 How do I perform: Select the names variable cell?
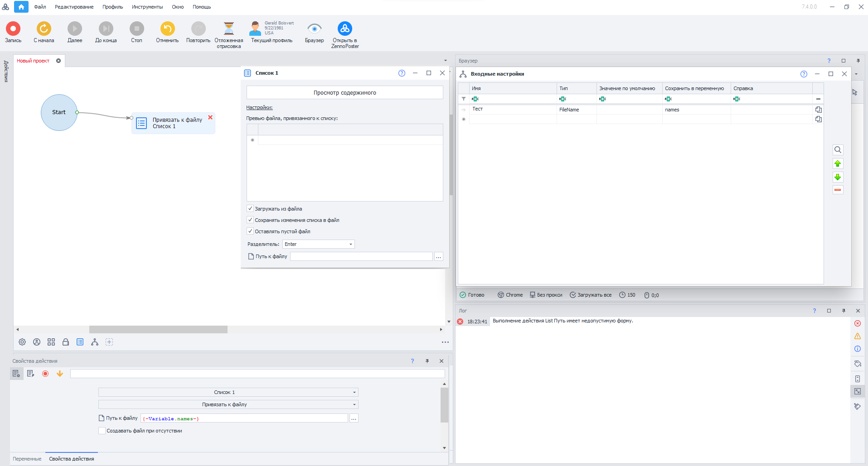pos(696,110)
